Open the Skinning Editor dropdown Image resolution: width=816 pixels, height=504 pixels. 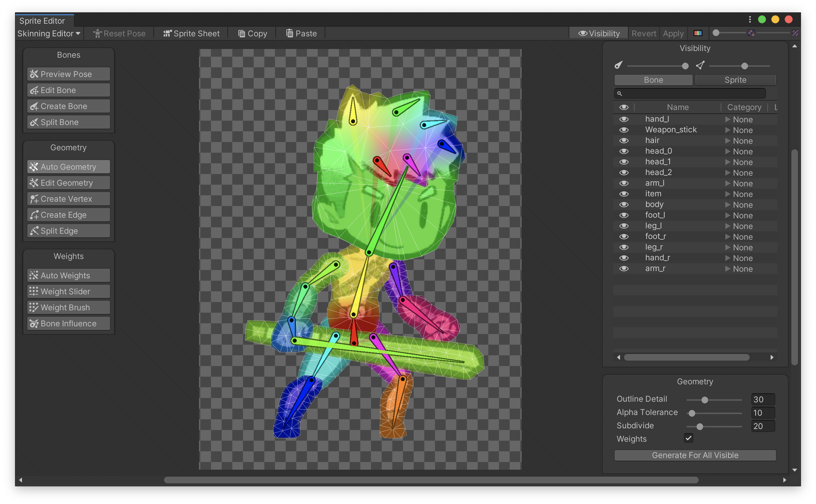click(49, 33)
